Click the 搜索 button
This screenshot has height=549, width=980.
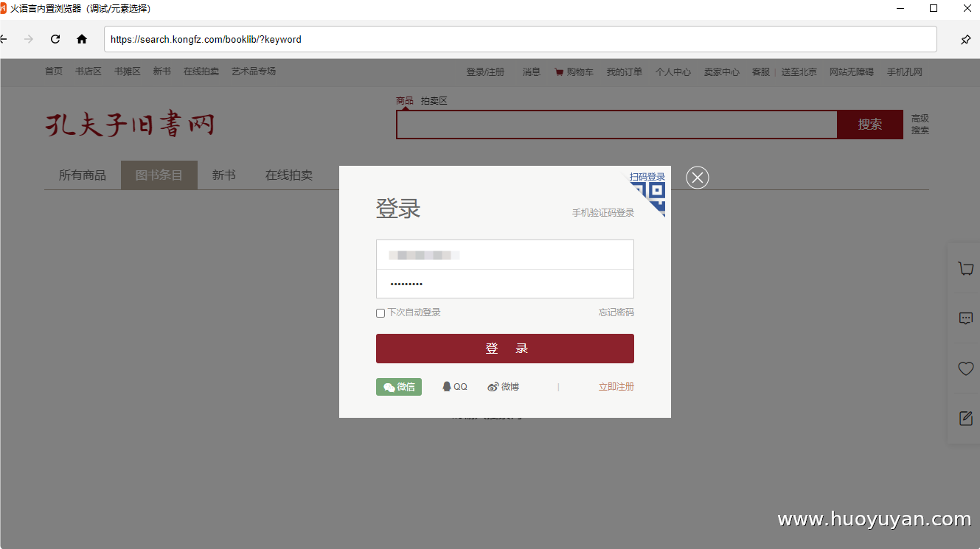click(x=870, y=125)
